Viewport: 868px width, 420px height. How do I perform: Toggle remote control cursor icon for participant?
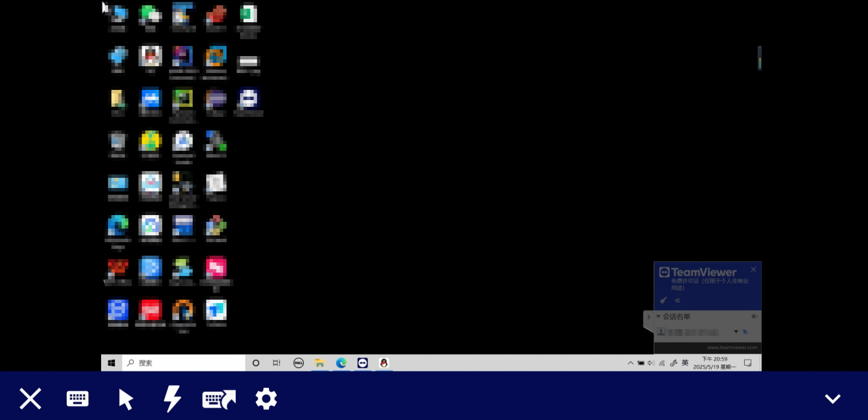(x=745, y=332)
